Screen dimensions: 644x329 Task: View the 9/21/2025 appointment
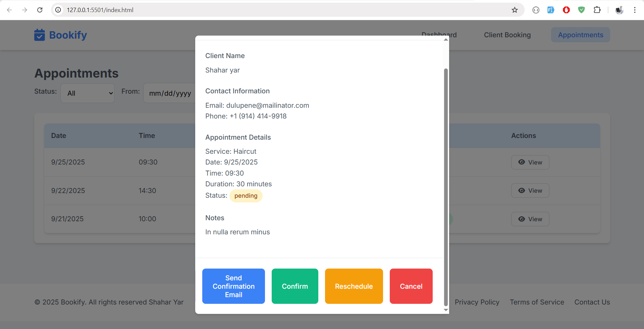tap(530, 219)
